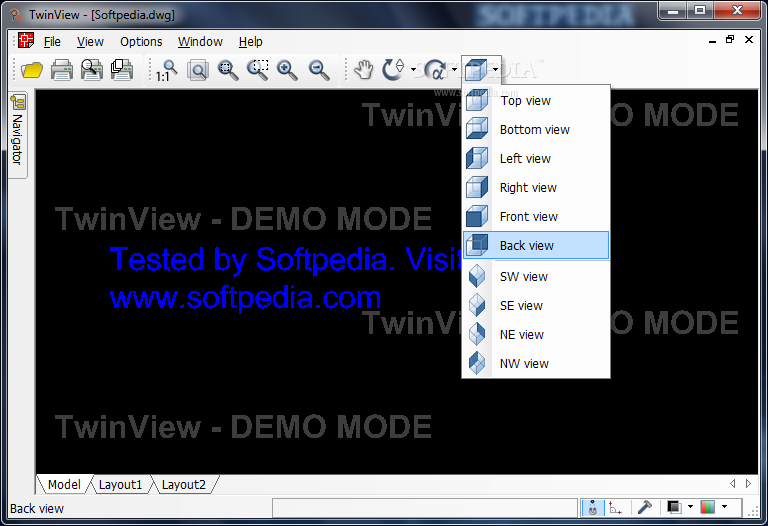Open Print Preview from the toolbar
The height and width of the screenshot is (526, 768).
92,70
